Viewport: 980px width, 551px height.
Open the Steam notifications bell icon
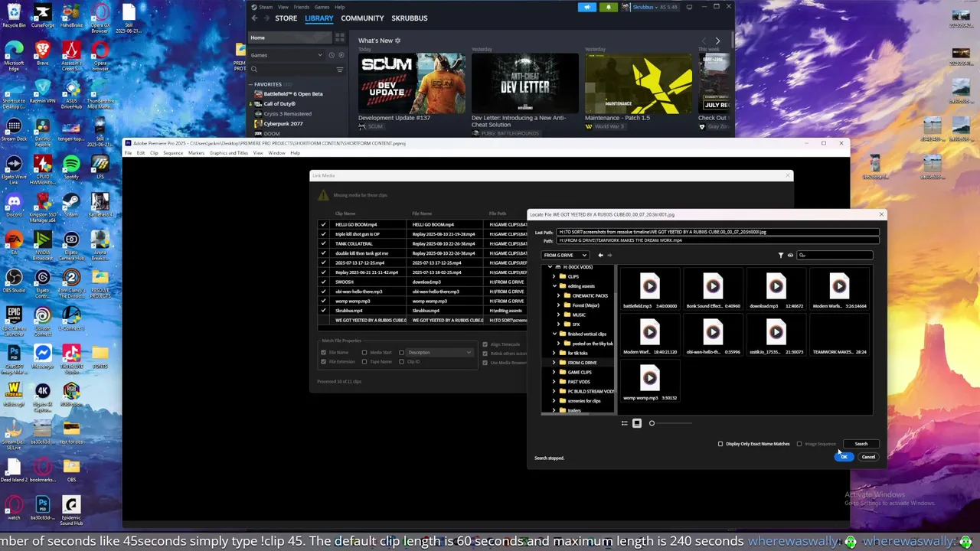click(608, 7)
